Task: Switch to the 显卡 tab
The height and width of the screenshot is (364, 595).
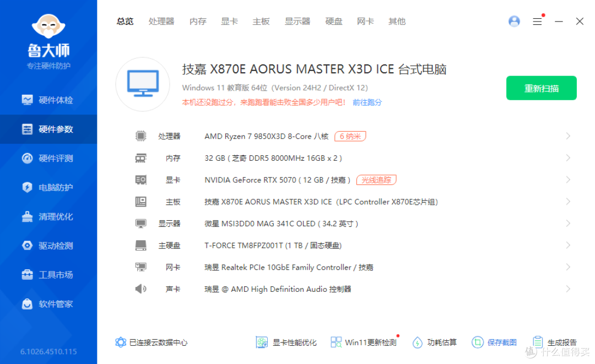Action: 229,21
